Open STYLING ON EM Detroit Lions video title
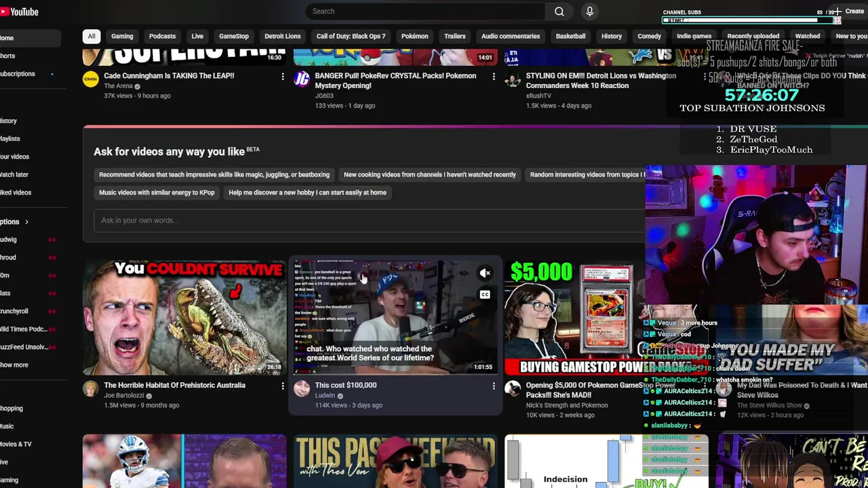The height and width of the screenshot is (488, 868). coord(601,81)
